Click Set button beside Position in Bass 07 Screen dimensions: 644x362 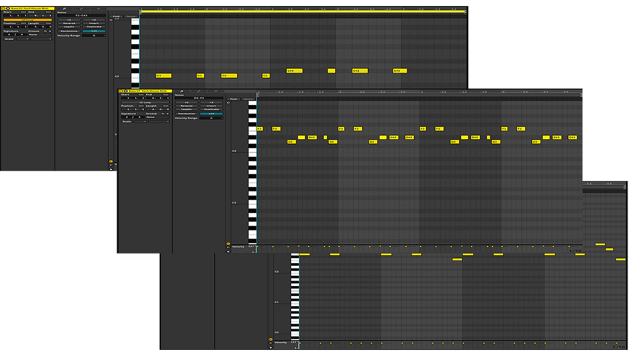141,106
